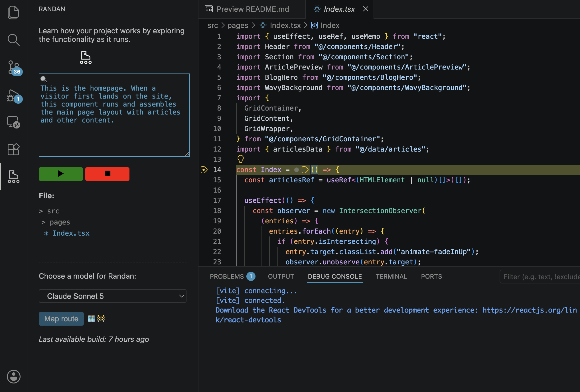The height and width of the screenshot is (392, 580).
Task: Open the Search view in activity bar
Action: 13,40
